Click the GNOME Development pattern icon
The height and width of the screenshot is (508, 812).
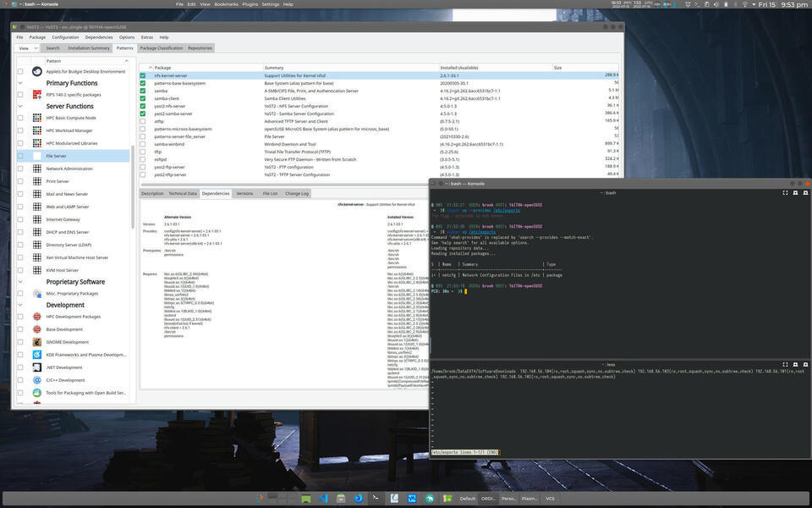[36, 342]
